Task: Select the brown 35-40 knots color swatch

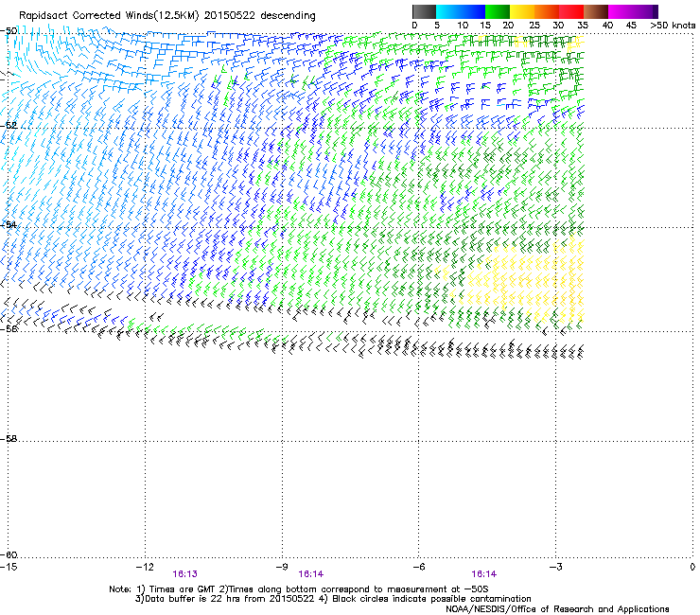Action: [596, 11]
